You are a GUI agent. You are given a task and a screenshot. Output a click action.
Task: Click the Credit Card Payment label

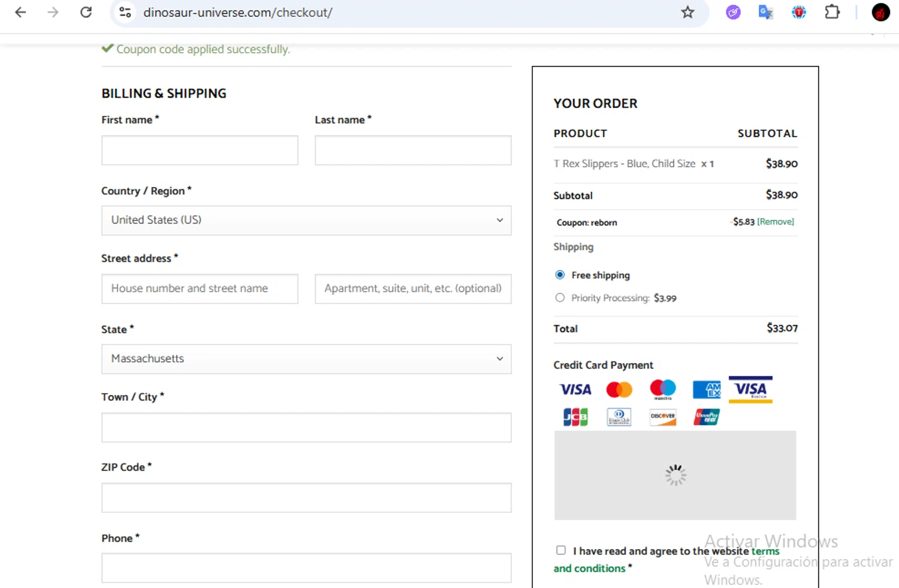click(603, 365)
